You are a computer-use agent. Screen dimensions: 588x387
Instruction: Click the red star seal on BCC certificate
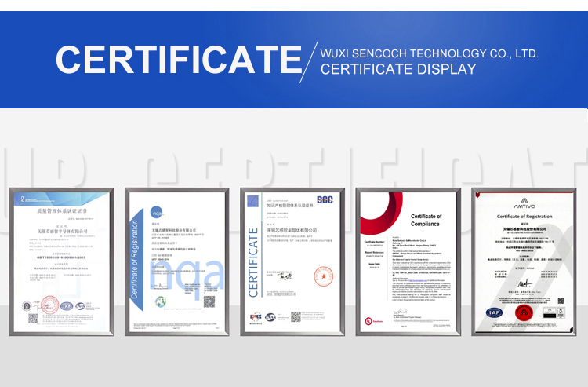point(324,276)
